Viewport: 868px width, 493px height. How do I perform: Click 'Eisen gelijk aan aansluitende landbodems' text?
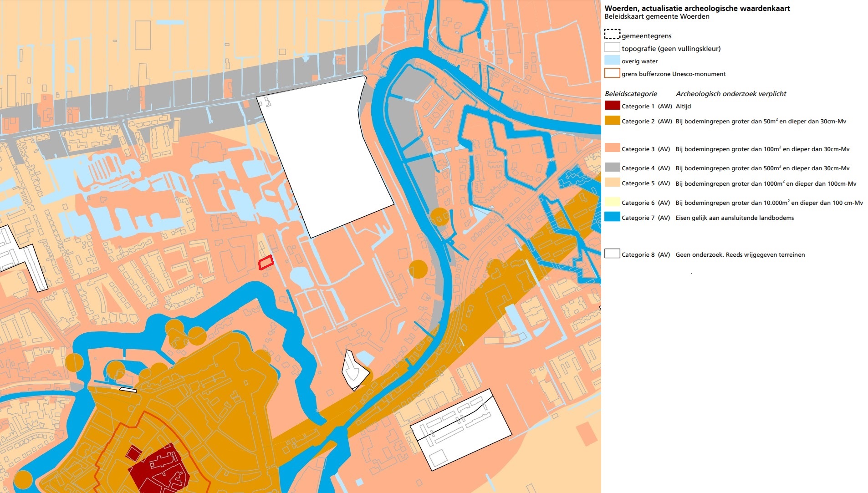[x=735, y=218]
